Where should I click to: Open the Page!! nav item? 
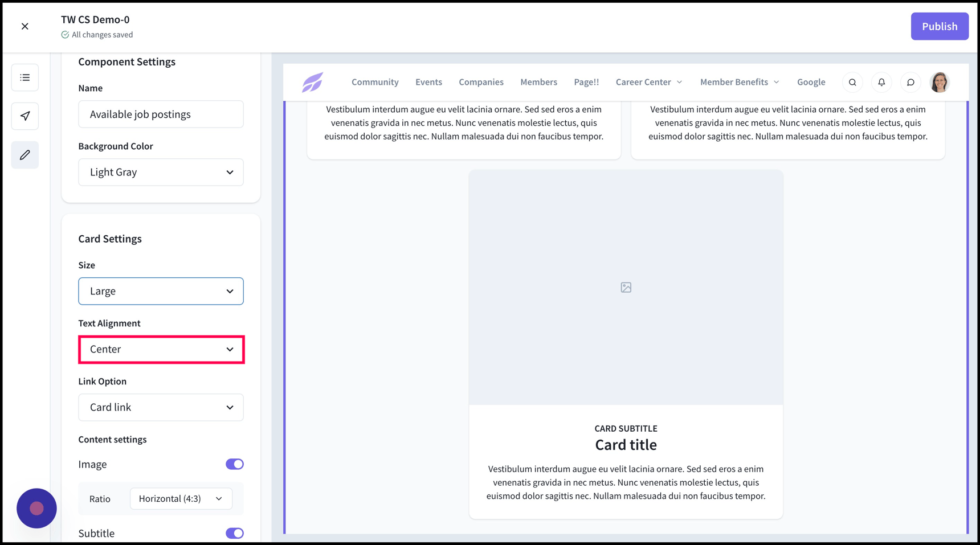coord(586,82)
